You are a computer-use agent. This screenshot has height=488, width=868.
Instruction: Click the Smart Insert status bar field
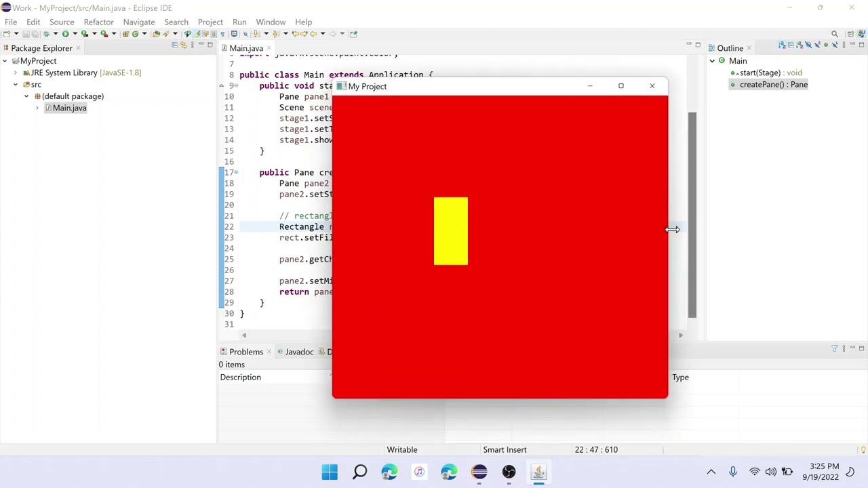pos(505,449)
